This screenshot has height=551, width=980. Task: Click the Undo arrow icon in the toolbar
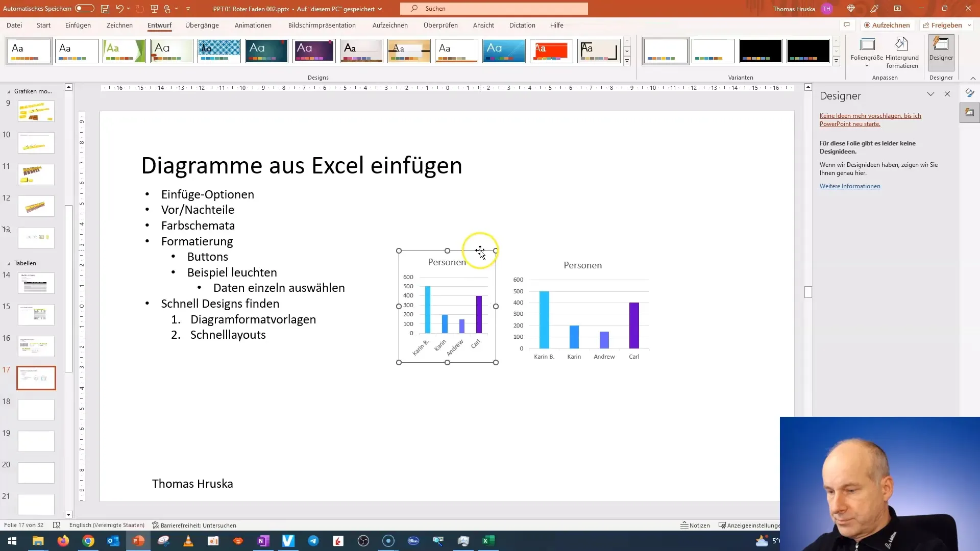click(x=119, y=8)
